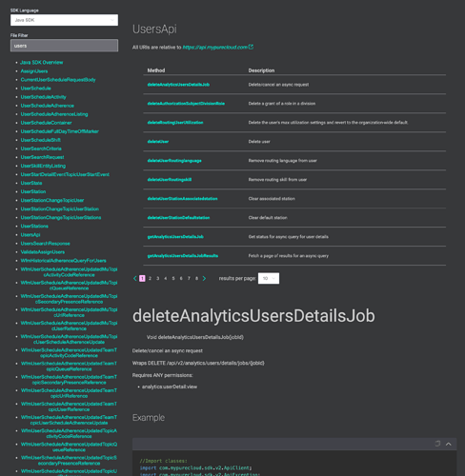The image size is (465, 476).
Task: Open AssignUsers in sidebar list
Action: 34,71
